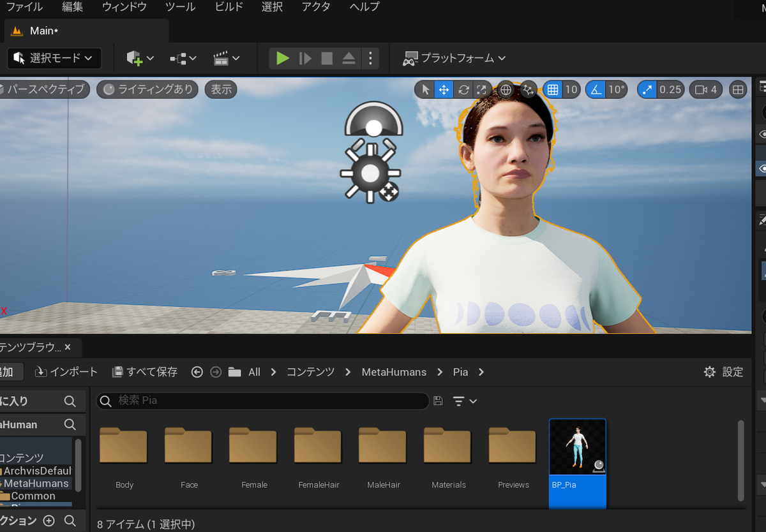Open the 選択モード dropdown

(x=55, y=58)
